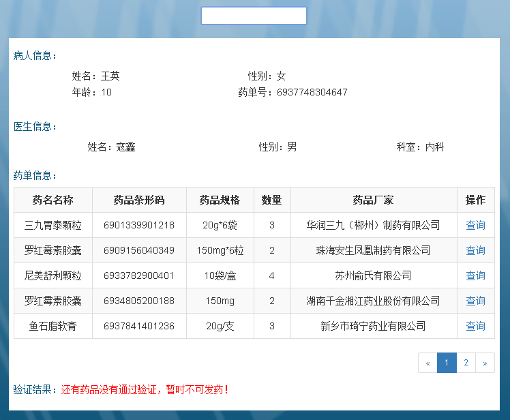Click manufacturer 新乡市琦宁药业有限公司
This screenshot has height=420, width=510.
point(373,326)
